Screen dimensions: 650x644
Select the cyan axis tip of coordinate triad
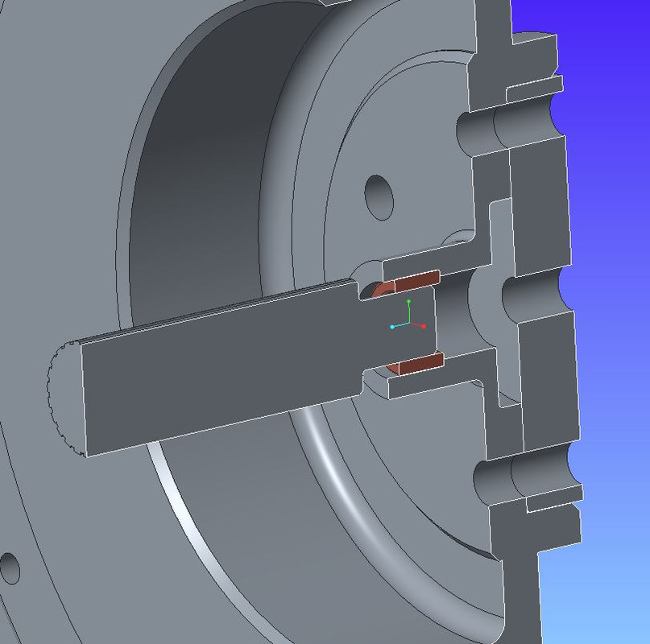coord(392,328)
